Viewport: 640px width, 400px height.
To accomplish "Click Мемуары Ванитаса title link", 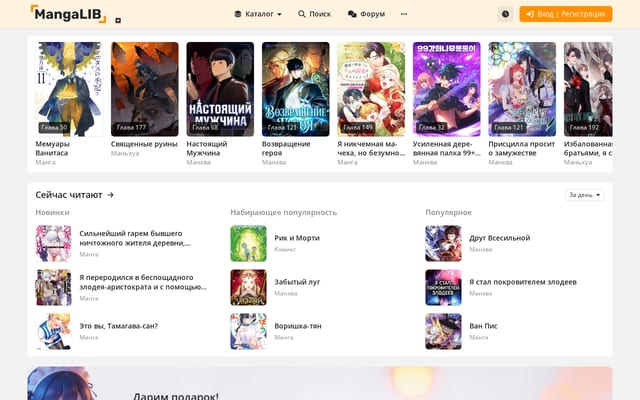I will pyautogui.click(x=52, y=149).
